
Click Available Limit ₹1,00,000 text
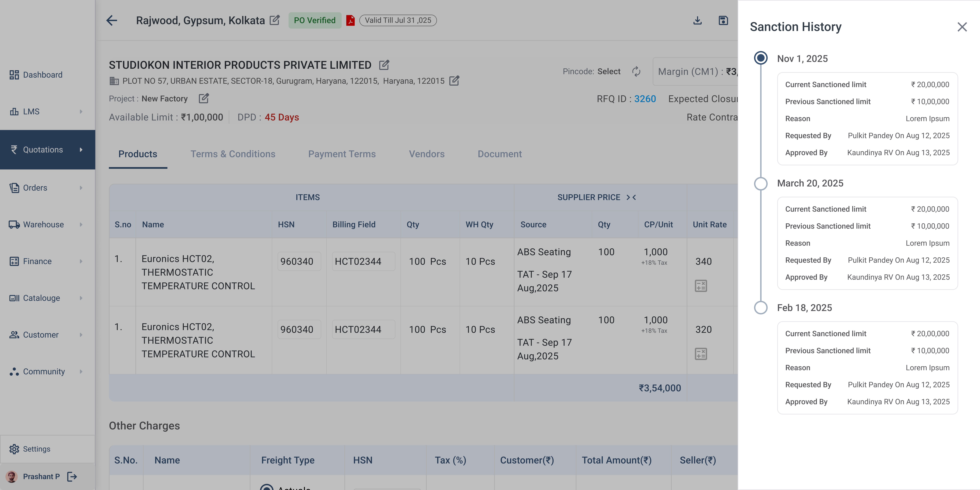tap(166, 117)
